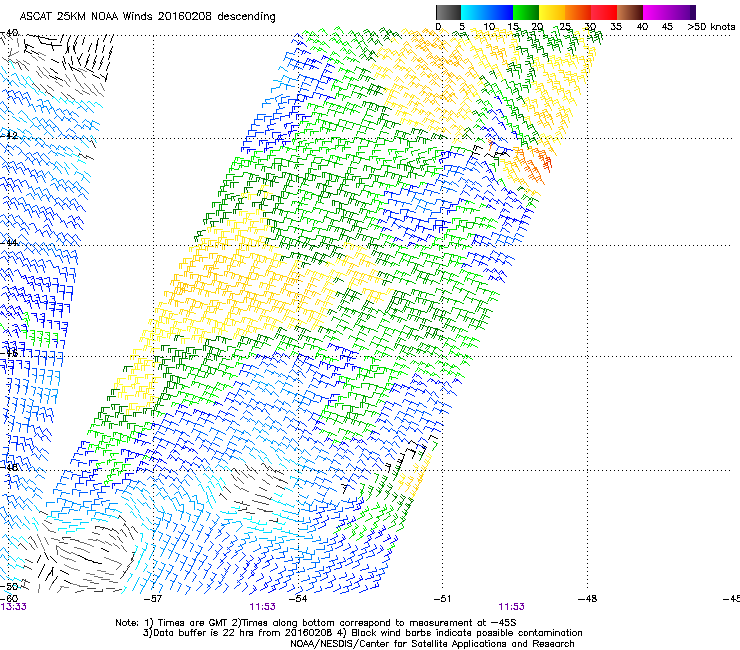Click the -48 latitude label on left axis
The image size is (740, 650).
coord(9,467)
